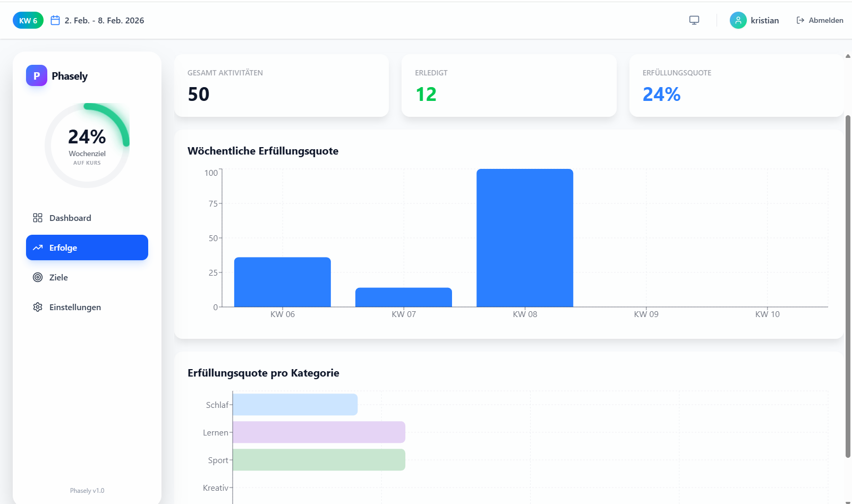
Task: Click the purple Phasely logo icon
Action: [37, 76]
